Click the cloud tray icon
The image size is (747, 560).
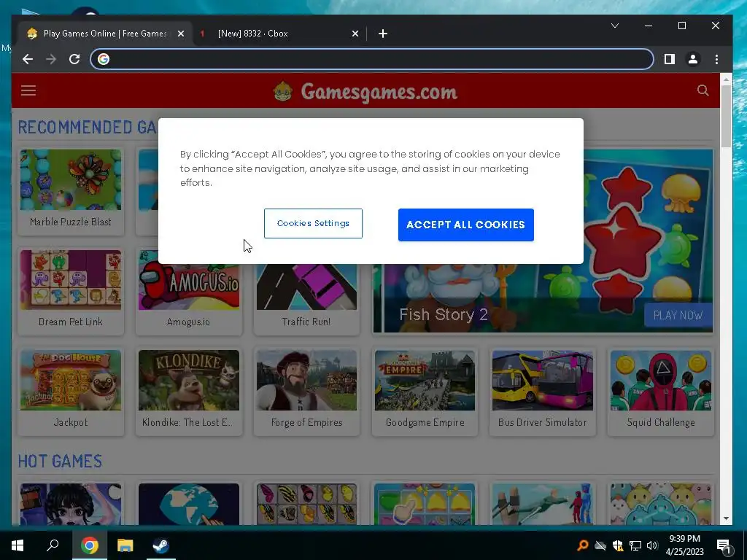pos(600,545)
